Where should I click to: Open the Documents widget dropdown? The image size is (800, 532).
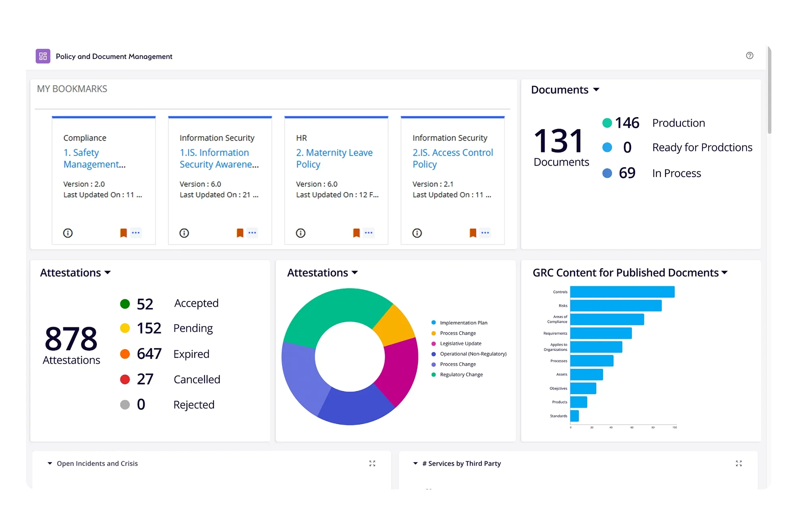tap(596, 90)
